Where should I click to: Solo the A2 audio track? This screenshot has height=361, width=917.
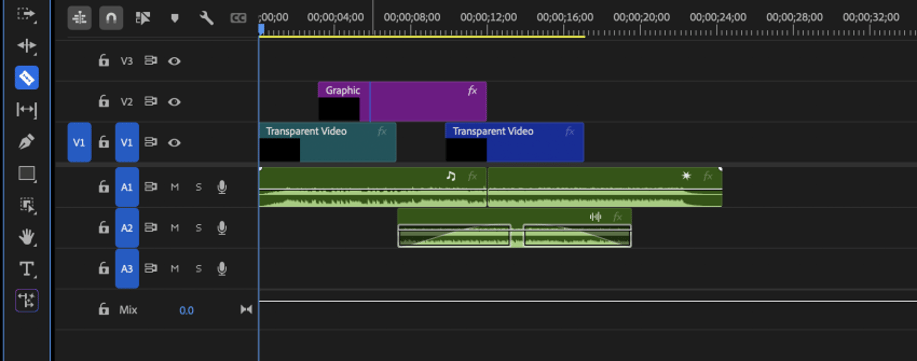[198, 228]
